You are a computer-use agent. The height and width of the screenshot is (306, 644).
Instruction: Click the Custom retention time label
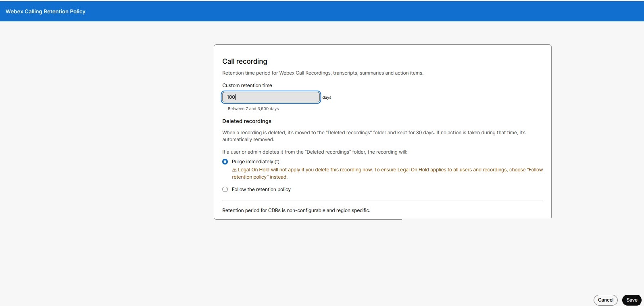[x=247, y=85]
